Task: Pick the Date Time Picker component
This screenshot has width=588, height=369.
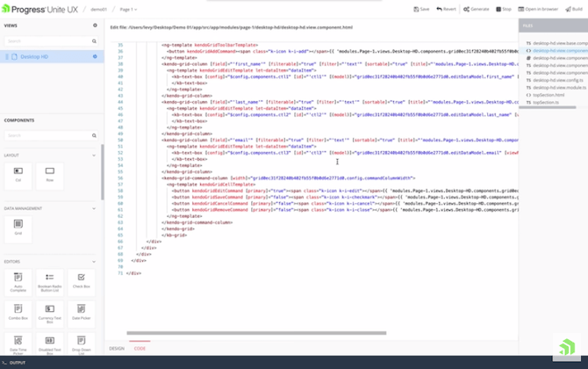Action: (x=18, y=344)
